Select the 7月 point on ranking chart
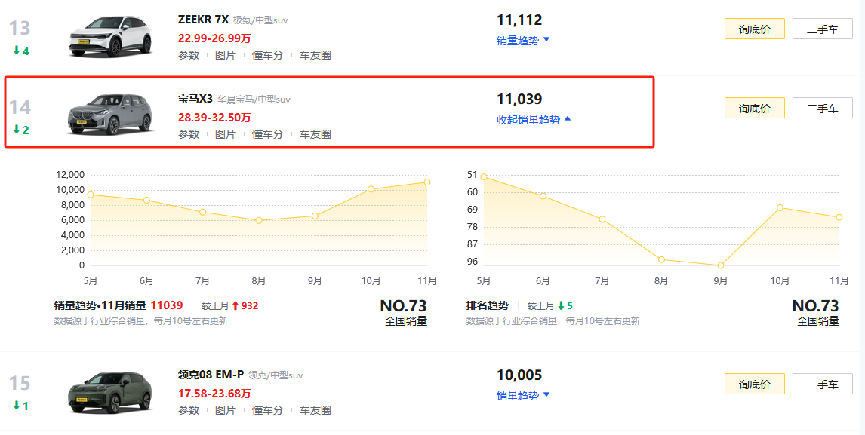Image resolution: width=865 pixels, height=435 pixels. 602,219
